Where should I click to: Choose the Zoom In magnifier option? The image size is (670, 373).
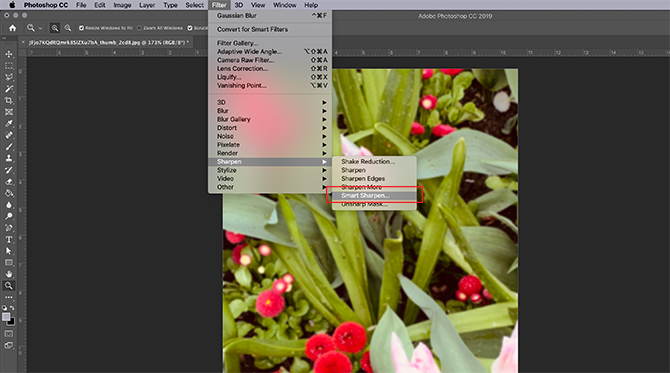[55, 28]
